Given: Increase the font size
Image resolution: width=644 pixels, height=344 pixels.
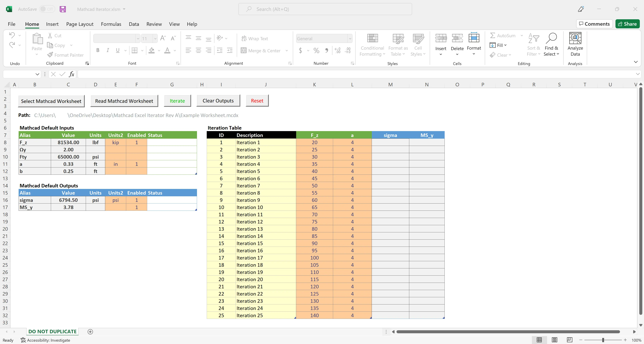Looking at the screenshot, I should (x=163, y=38).
